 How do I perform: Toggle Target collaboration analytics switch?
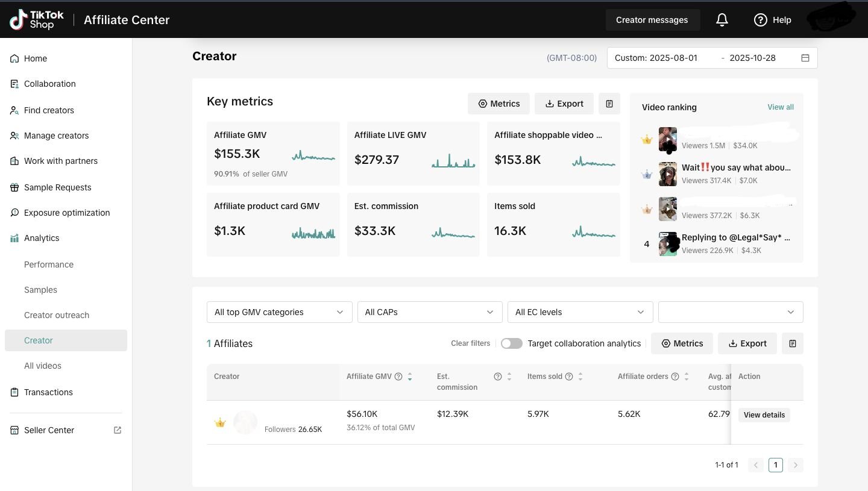(511, 343)
